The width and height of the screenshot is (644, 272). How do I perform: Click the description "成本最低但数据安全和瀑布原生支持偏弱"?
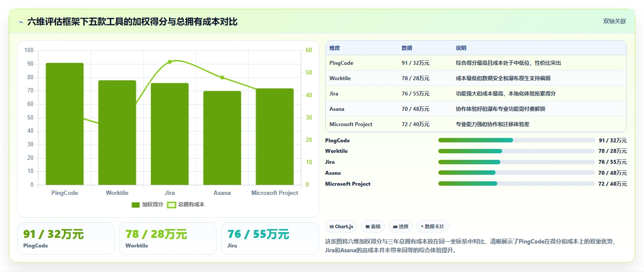tap(503, 78)
